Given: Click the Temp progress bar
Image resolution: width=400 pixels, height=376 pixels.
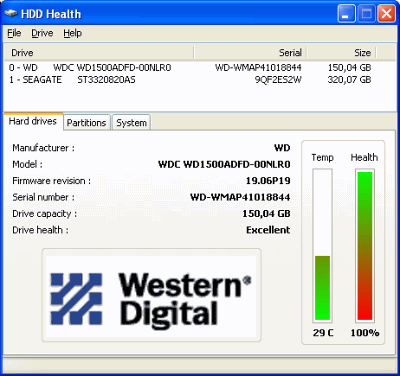Looking at the screenshot, I should [x=322, y=246].
